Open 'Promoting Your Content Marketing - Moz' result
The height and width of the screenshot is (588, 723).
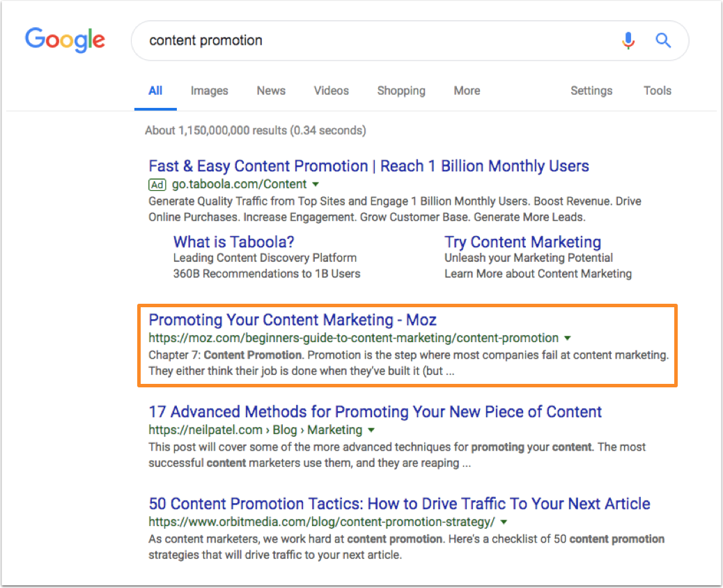pyautogui.click(x=293, y=320)
